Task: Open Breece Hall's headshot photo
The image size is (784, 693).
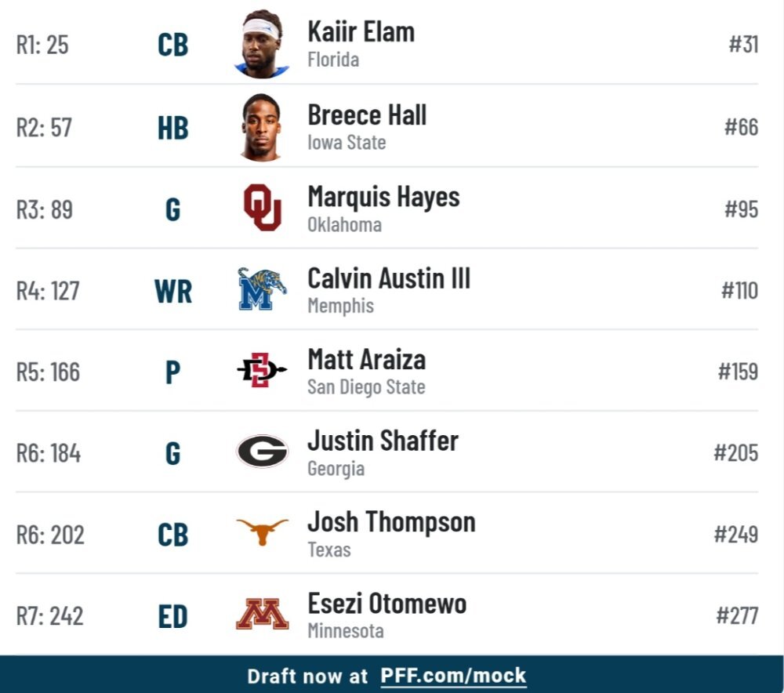Action: [x=262, y=127]
